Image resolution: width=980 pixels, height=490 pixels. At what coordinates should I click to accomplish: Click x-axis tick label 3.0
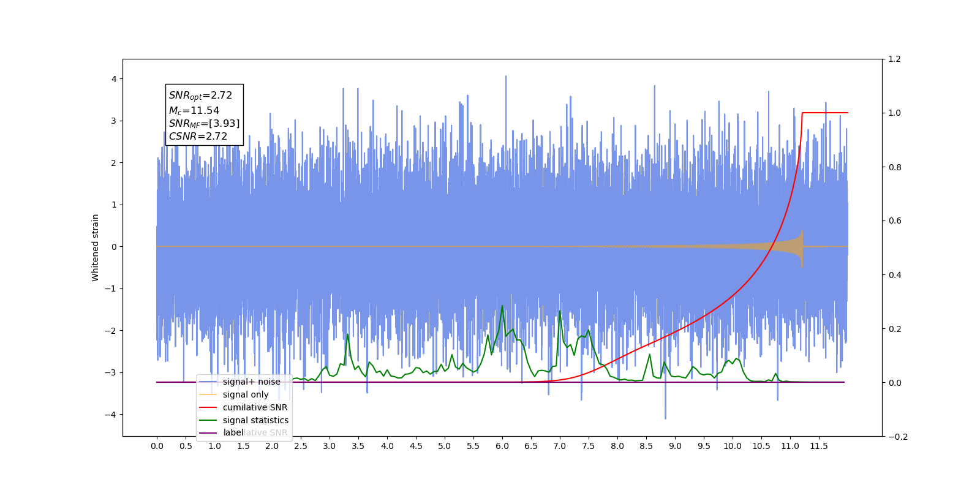coord(330,446)
